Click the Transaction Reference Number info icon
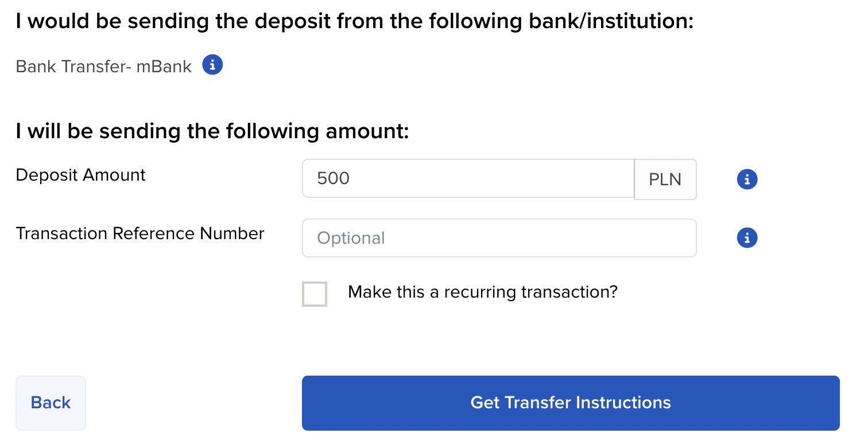Screen dimensions: 868x445 point(747,237)
